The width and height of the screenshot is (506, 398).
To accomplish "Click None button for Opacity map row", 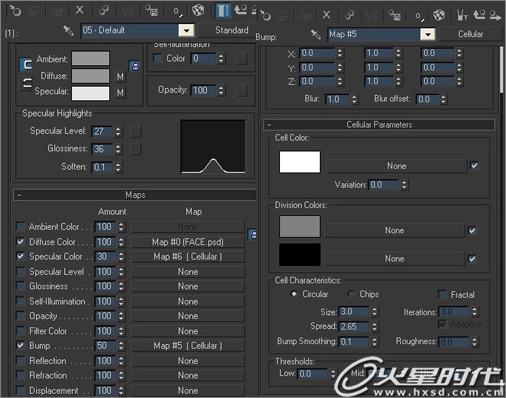I will (x=188, y=316).
